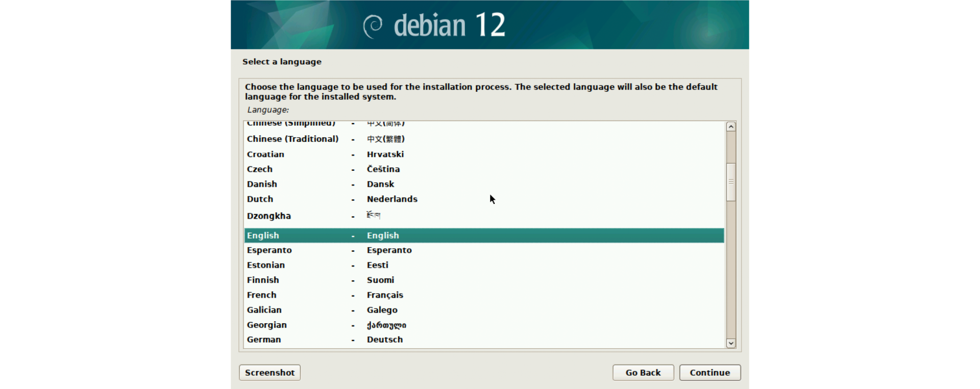The image size is (980, 389).
Task: Choose Croatian as the language
Action: coord(265,154)
